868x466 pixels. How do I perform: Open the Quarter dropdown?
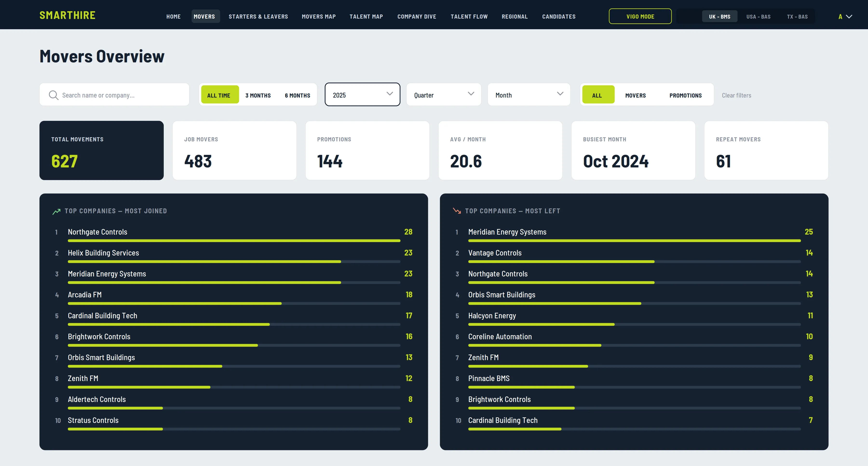(x=444, y=95)
